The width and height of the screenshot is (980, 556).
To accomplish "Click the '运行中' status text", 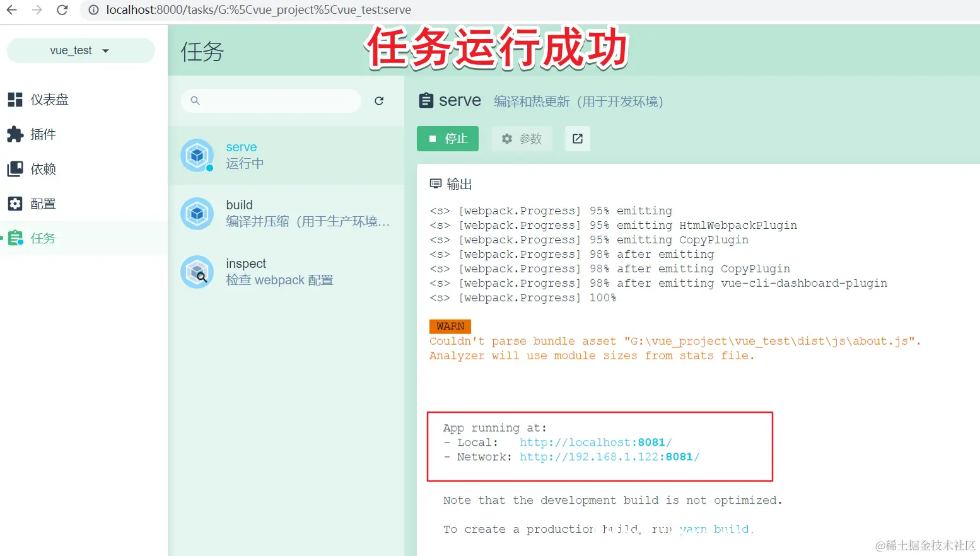I will coord(245,164).
